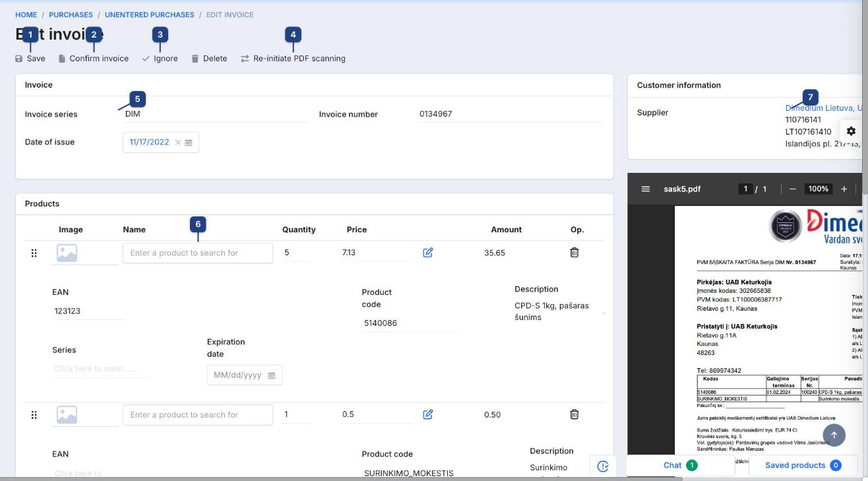Edit price 7.13 field

[x=377, y=253]
